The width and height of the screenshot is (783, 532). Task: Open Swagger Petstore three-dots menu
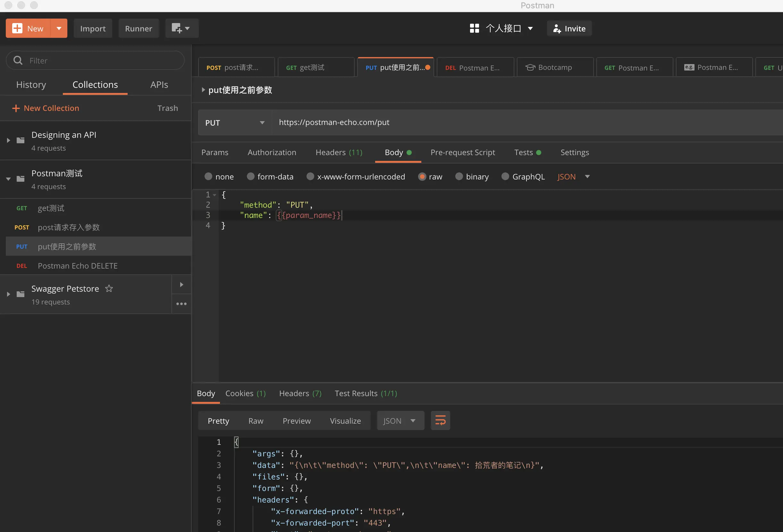[x=181, y=304]
